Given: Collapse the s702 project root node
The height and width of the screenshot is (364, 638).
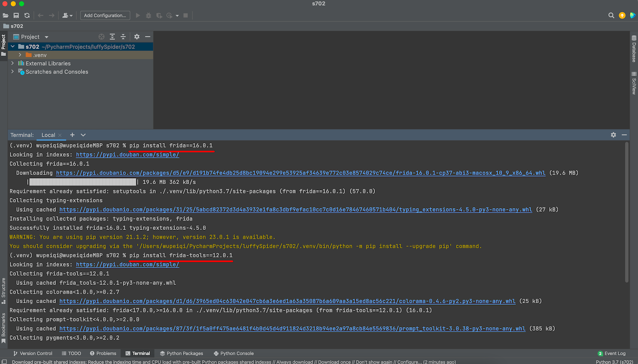Looking at the screenshot, I should pyautogui.click(x=12, y=47).
